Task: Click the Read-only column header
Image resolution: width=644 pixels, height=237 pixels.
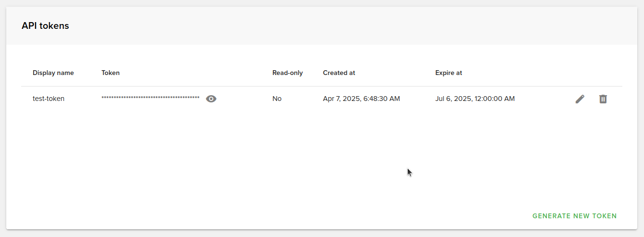Action: tap(288, 73)
